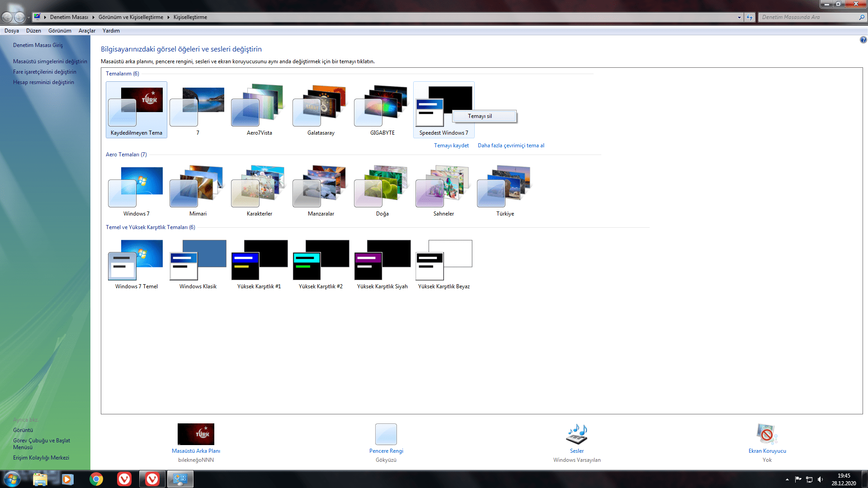Viewport: 868px width, 488px height.
Task: Click Daha fazla çevrimiçi tema al link
Action: pyautogui.click(x=511, y=145)
